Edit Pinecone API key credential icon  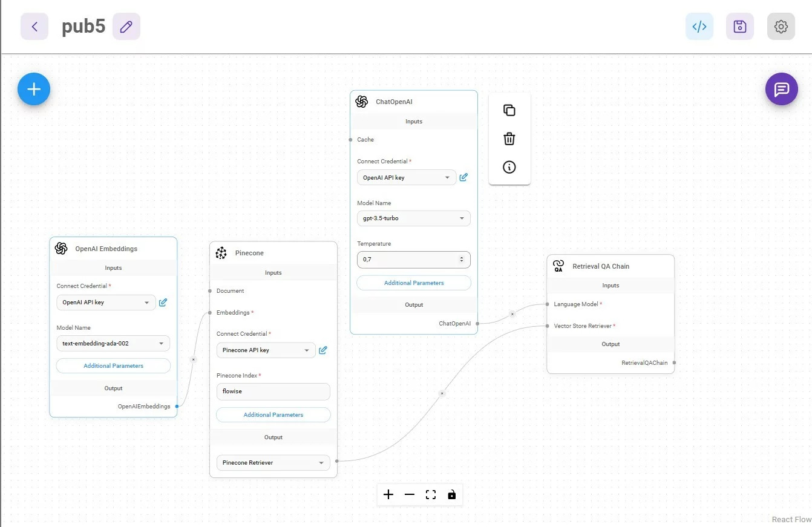[x=323, y=350]
